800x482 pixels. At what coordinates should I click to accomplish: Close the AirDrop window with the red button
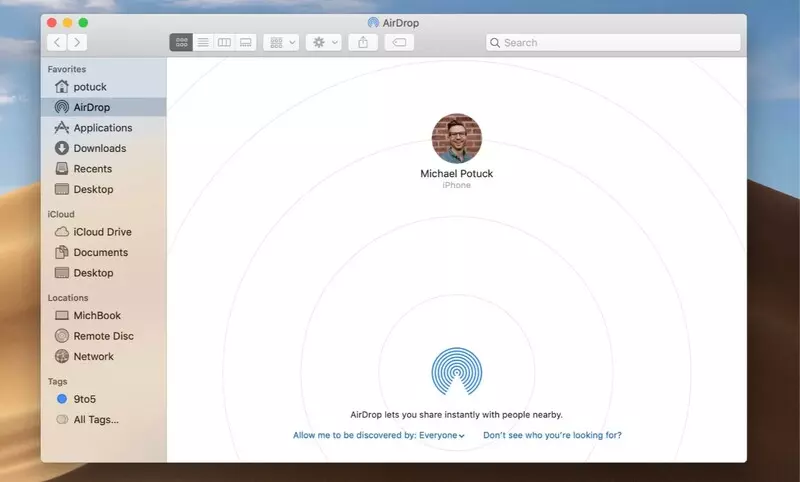pyautogui.click(x=52, y=22)
